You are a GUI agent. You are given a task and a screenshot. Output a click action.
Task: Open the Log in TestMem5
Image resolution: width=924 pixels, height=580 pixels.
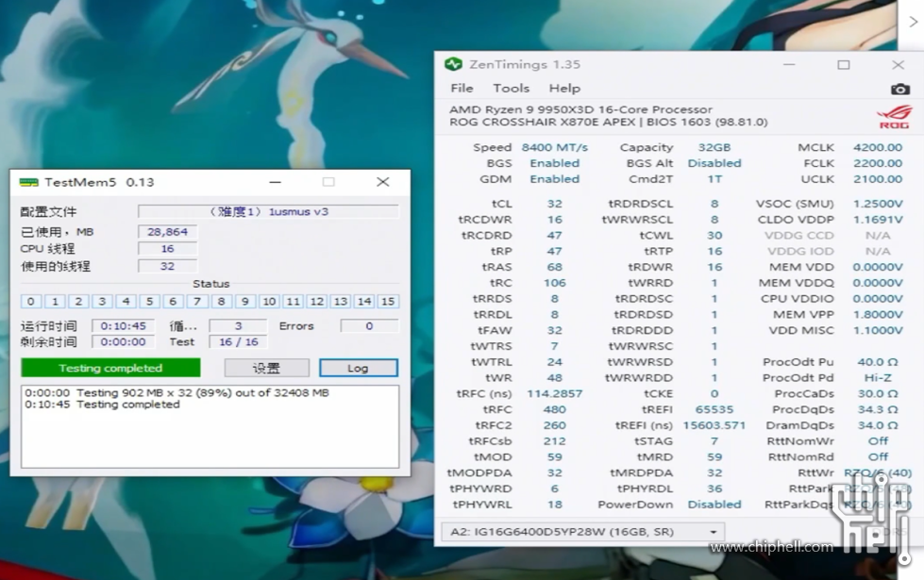359,368
